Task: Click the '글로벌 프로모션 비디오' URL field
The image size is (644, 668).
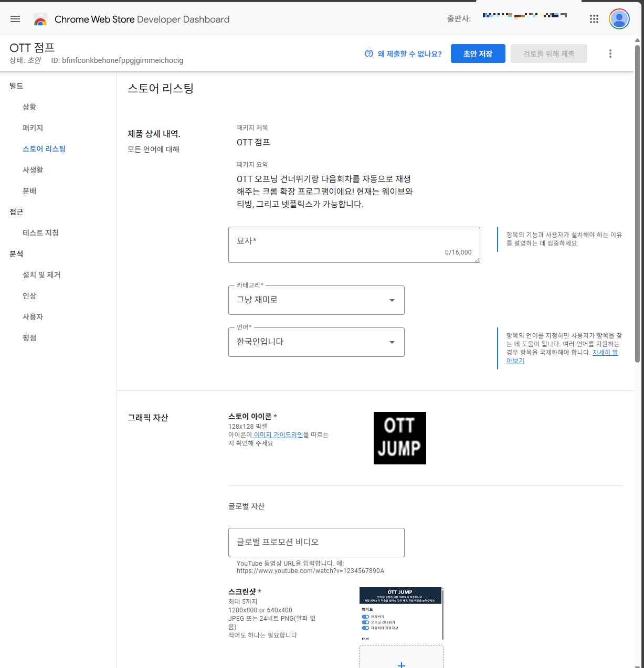Action: (x=316, y=543)
